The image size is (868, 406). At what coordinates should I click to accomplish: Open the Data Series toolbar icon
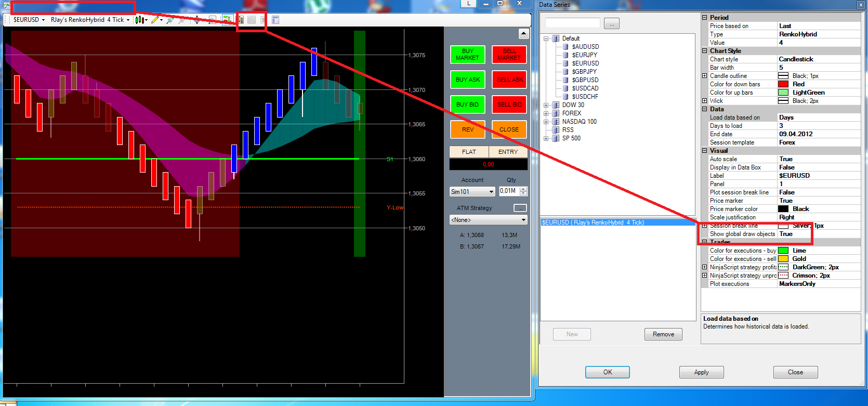coord(241,20)
